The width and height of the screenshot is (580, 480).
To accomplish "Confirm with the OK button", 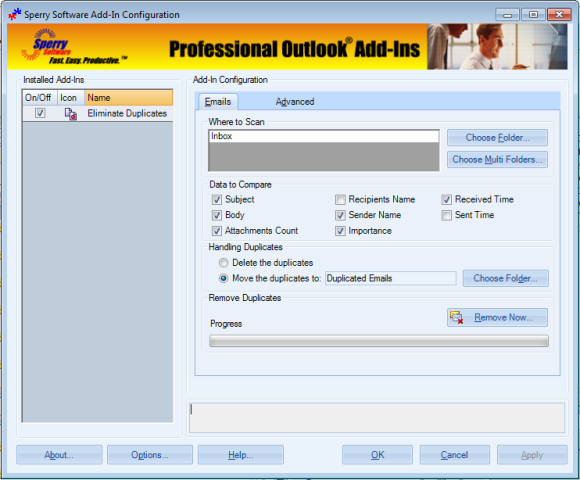I will pyautogui.click(x=377, y=455).
